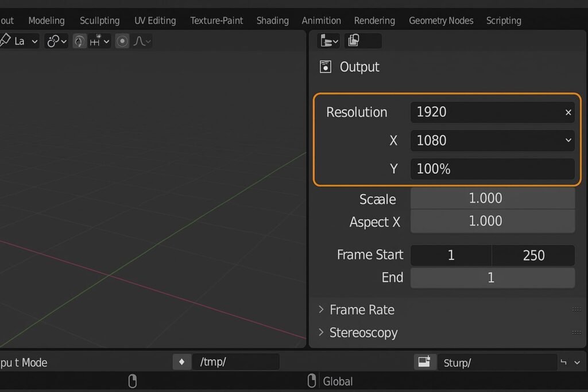Image resolution: width=588 pixels, height=392 pixels.
Task: Open the Sculpting workspace tab
Action: [x=100, y=21]
